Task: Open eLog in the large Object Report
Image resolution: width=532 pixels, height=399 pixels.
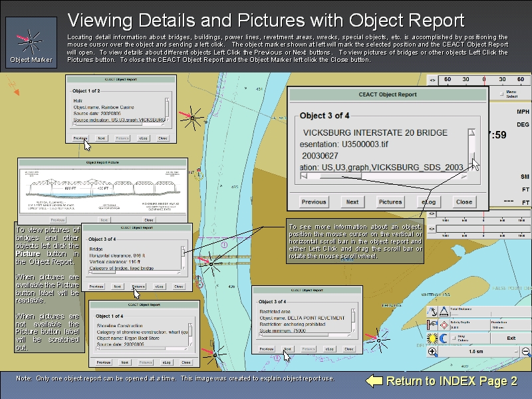Action: coord(429,201)
